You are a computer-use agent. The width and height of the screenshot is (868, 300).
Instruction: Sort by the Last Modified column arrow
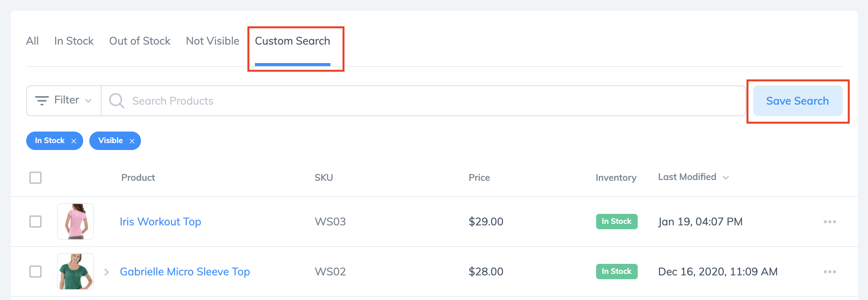(x=726, y=177)
